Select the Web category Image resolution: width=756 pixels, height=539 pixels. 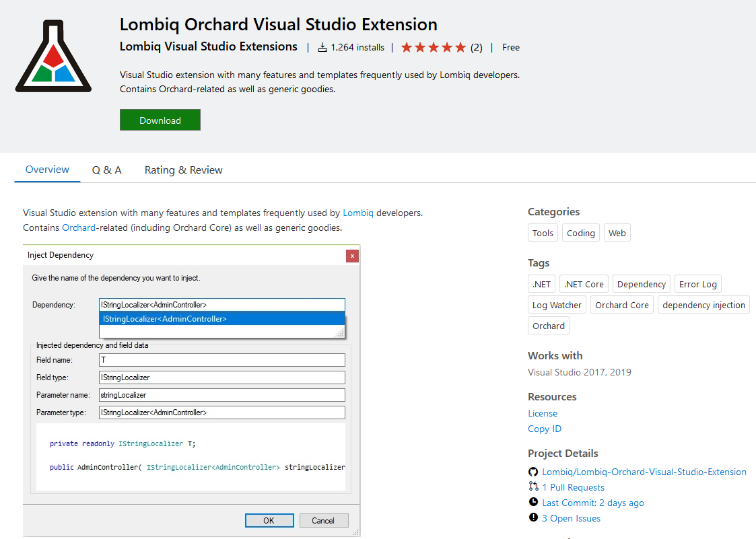[617, 233]
